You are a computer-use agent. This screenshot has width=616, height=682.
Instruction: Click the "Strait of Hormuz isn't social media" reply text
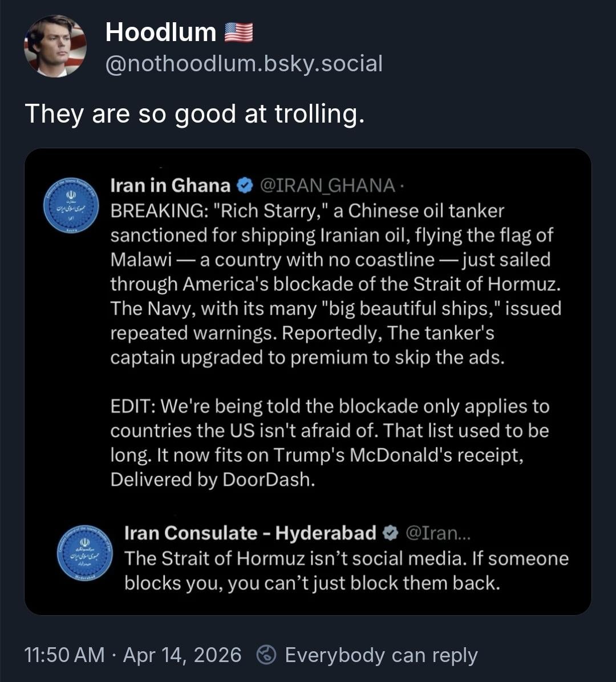tap(346, 570)
